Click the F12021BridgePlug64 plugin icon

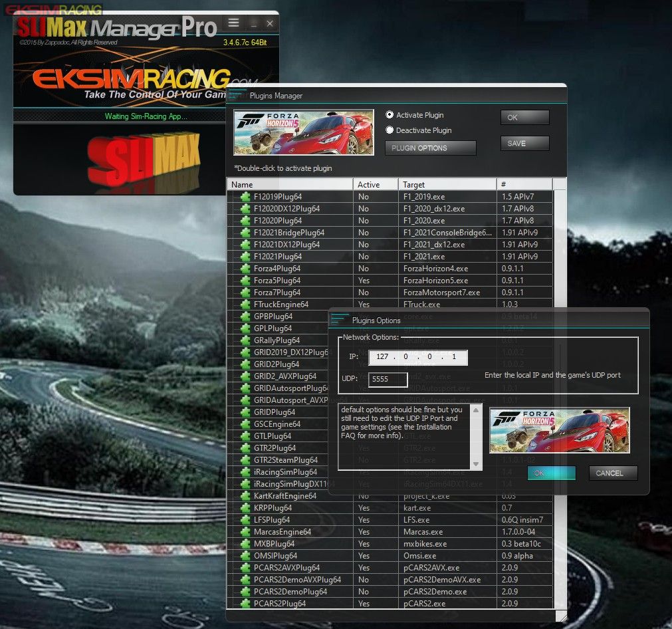[x=245, y=233]
